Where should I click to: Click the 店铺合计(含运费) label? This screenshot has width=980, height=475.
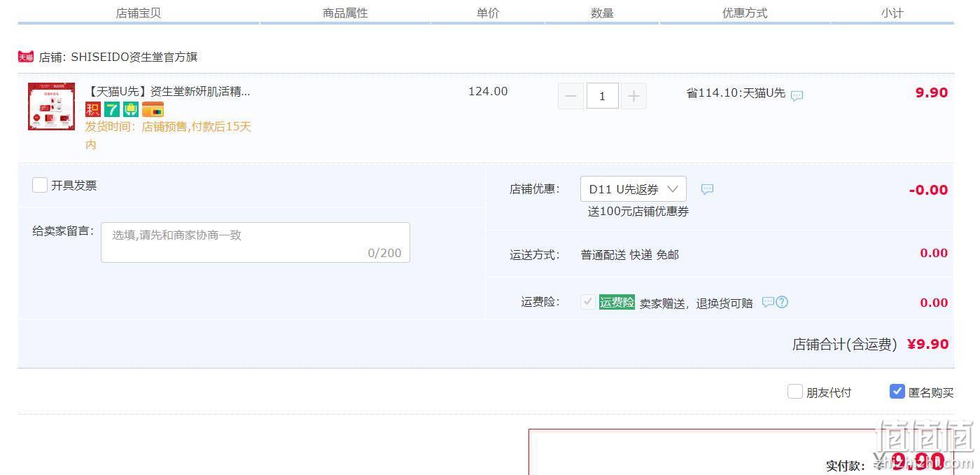[845, 344]
